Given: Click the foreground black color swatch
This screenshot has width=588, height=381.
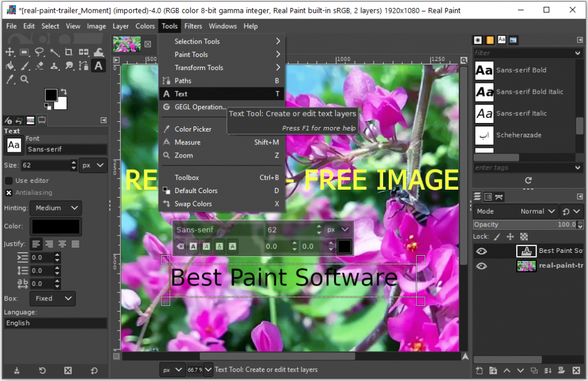Looking at the screenshot, I should (51, 95).
